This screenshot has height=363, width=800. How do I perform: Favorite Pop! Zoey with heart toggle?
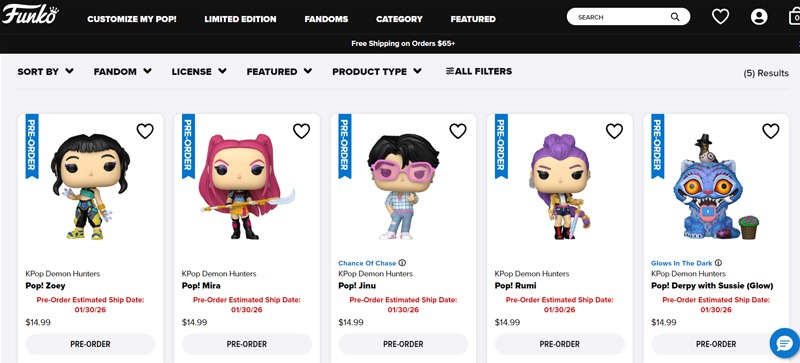coord(145,131)
